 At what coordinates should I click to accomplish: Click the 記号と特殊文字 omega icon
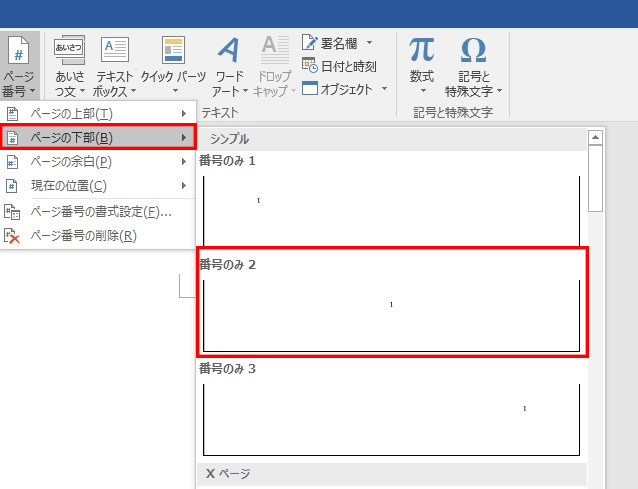pyautogui.click(x=473, y=50)
